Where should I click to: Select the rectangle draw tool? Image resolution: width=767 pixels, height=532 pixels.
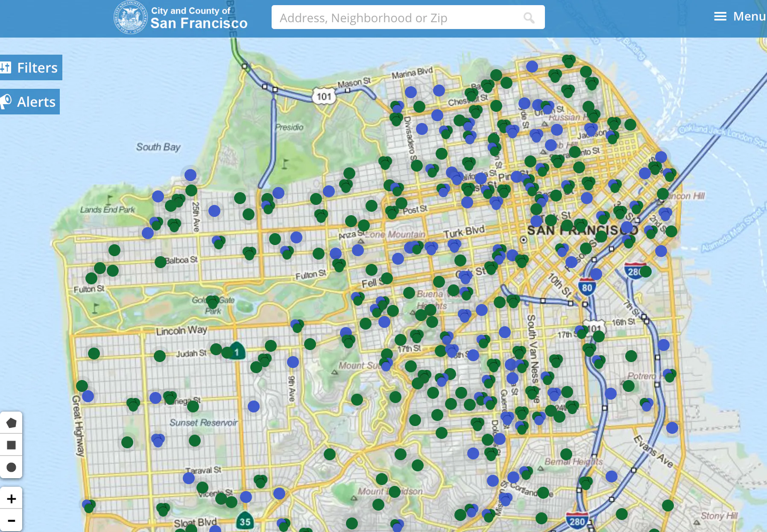point(12,445)
